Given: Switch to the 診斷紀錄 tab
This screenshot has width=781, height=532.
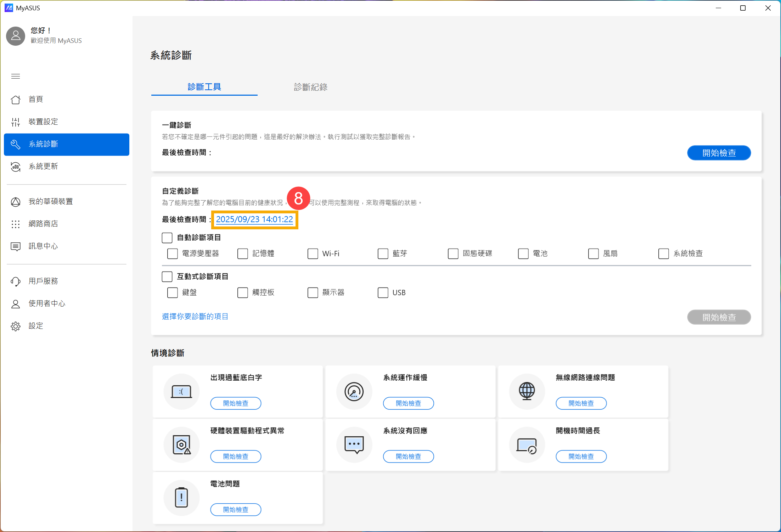Looking at the screenshot, I should tap(310, 87).
